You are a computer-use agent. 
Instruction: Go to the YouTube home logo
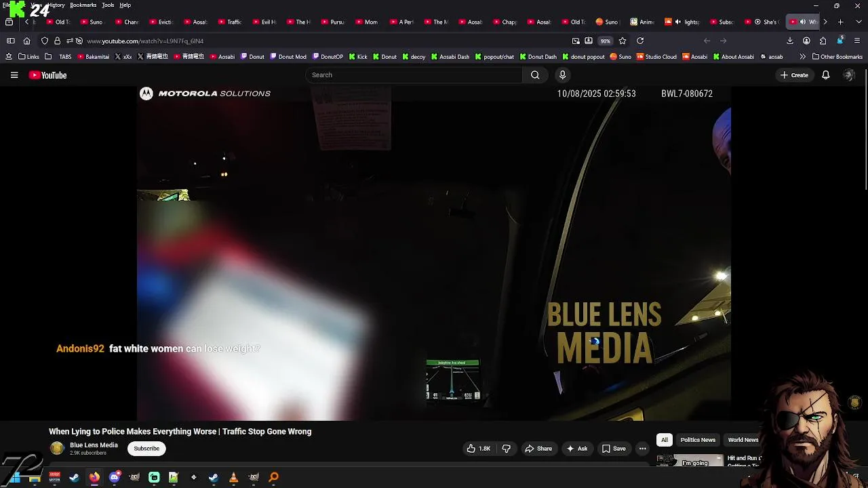tap(47, 75)
